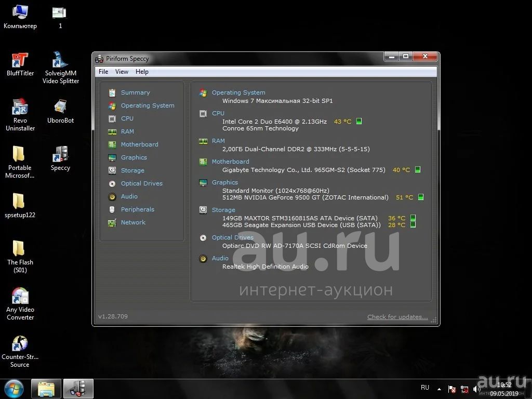
Task: Select the Any Video Converter desktop icon
Action: click(x=20, y=304)
